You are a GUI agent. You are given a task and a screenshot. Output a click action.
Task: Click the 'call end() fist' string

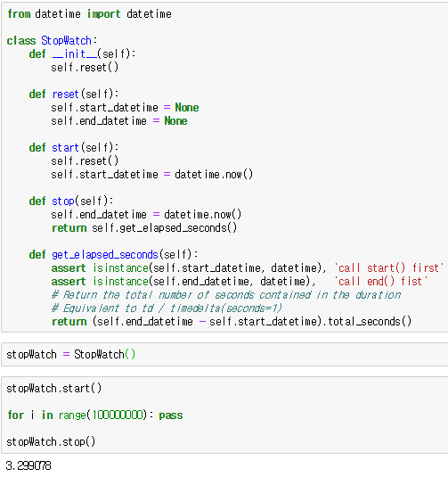coord(381,282)
